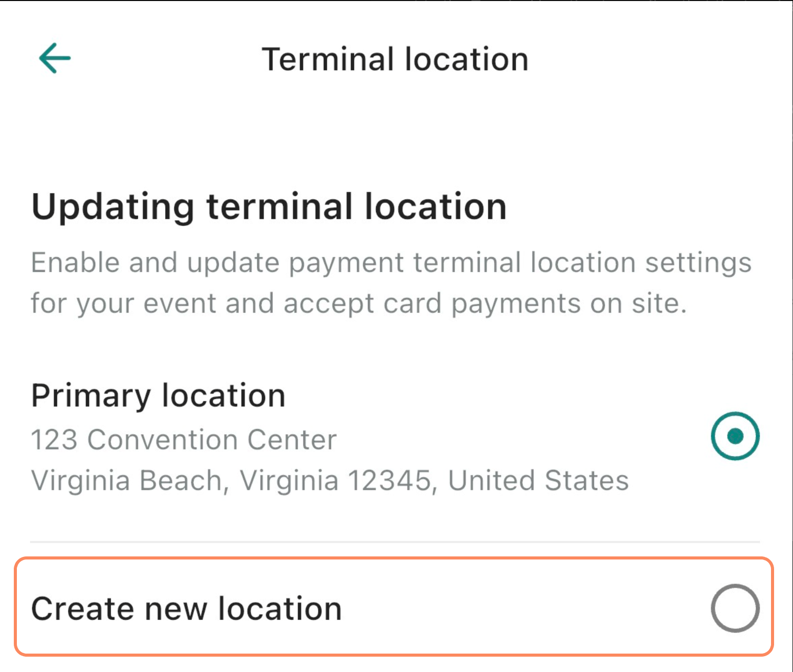Screen dimensions: 793x672
Task: Click the word "Create" in the highlighted row
Action: [82, 609]
